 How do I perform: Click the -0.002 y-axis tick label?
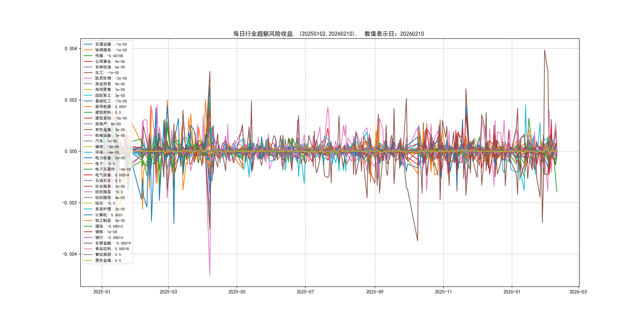(70, 203)
